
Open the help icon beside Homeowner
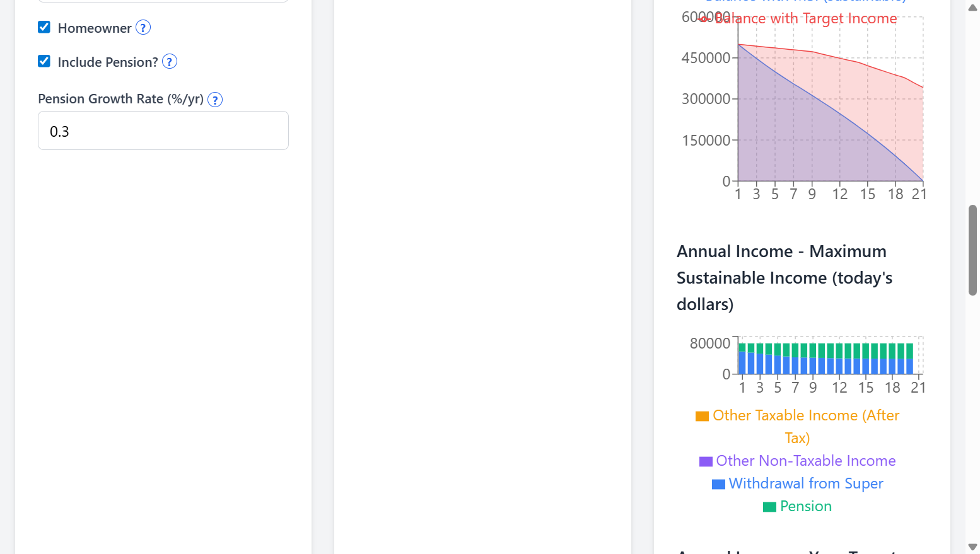pos(143,28)
